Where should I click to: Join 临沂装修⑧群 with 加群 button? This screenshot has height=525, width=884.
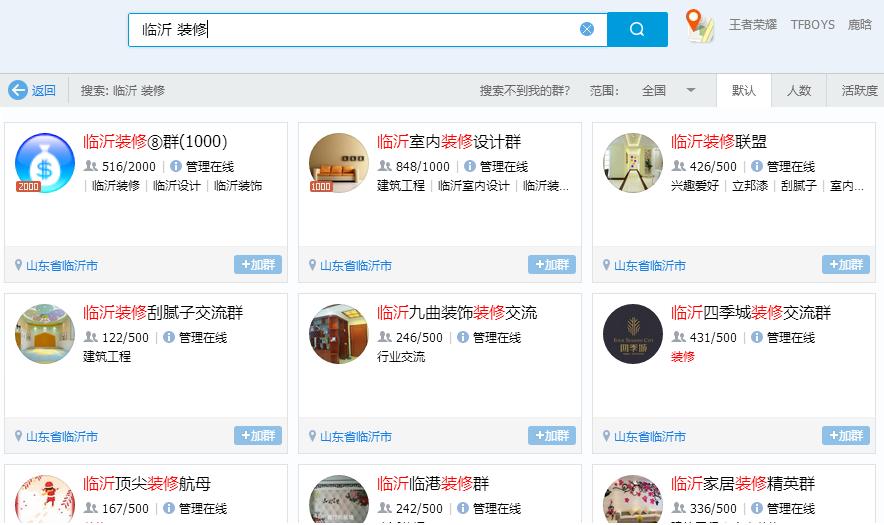pos(258,265)
